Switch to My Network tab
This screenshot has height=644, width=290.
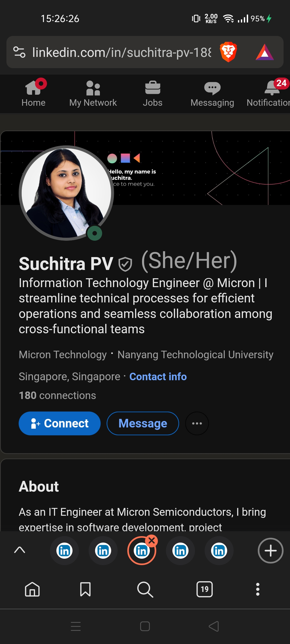93,94
